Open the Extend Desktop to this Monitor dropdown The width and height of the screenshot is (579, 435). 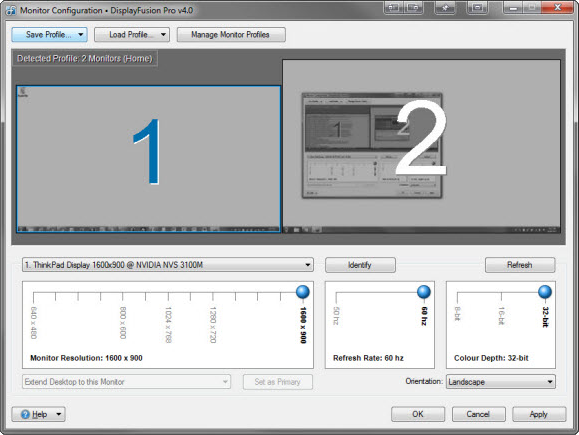pyautogui.click(x=126, y=382)
